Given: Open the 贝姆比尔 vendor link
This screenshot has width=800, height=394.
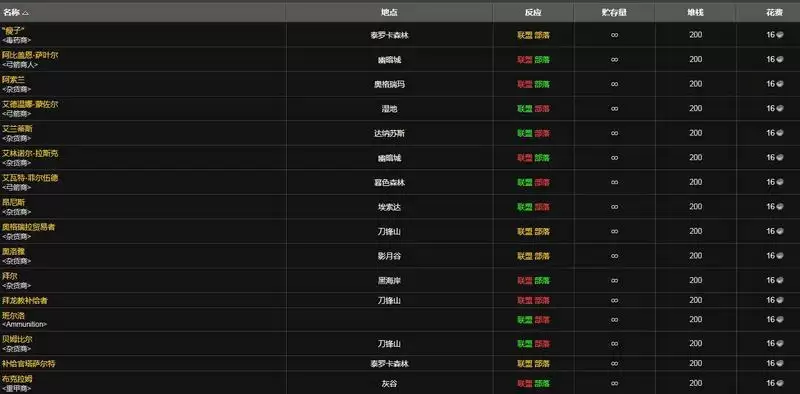Looking at the screenshot, I should click(17, 339).
